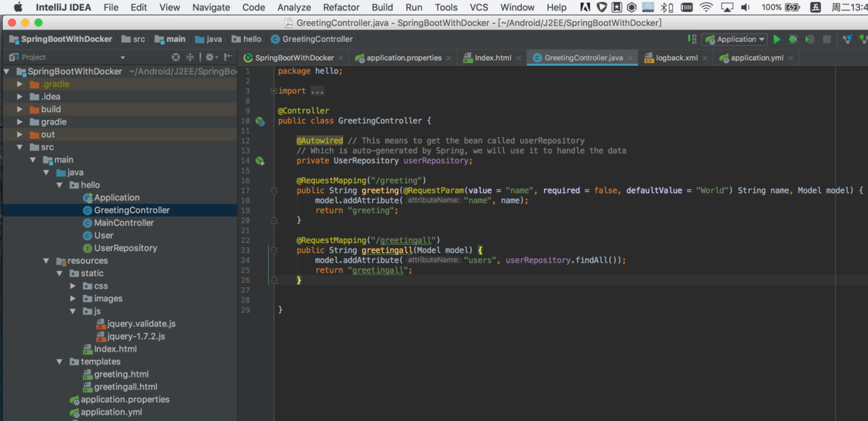This screenshot has height=421, width=868.
Task: Start debugging with the green bug icon
Action: coord(793,39)
